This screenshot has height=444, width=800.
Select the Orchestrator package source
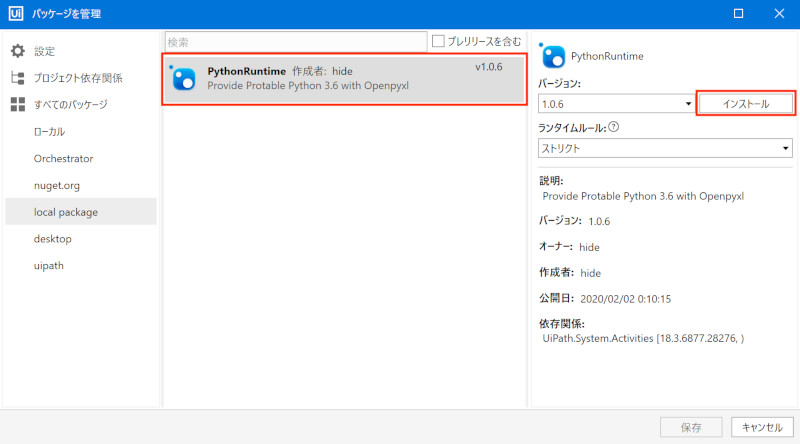[63, 158]
